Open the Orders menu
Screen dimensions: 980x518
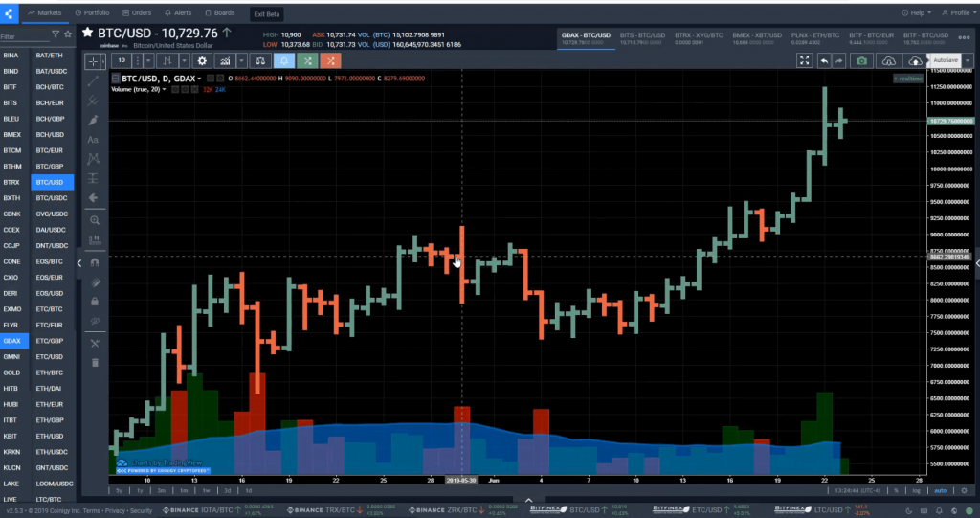coord(137,12)
